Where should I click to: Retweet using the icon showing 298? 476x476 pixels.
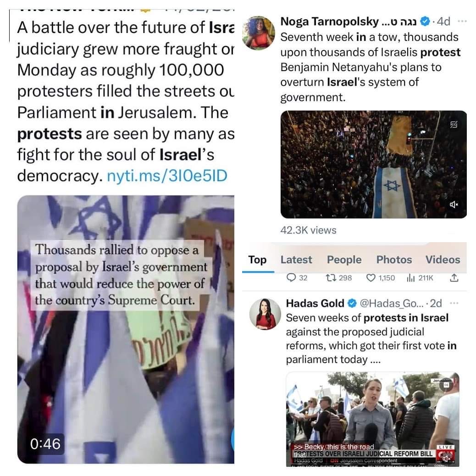[329, 277]
